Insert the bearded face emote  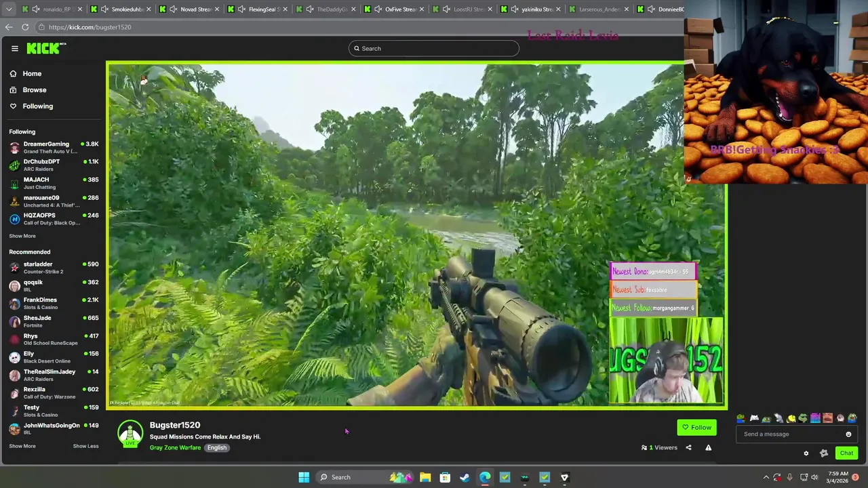coord(827,418)
